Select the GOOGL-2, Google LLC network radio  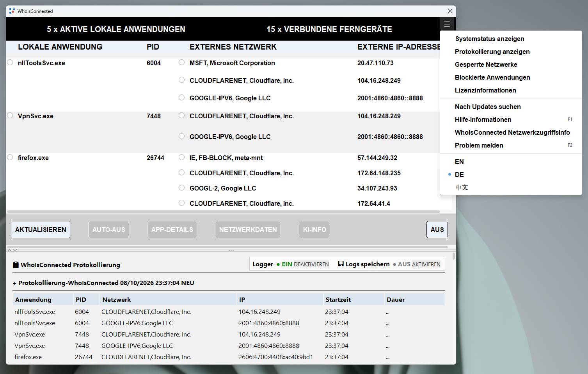[x=182, y=188]
